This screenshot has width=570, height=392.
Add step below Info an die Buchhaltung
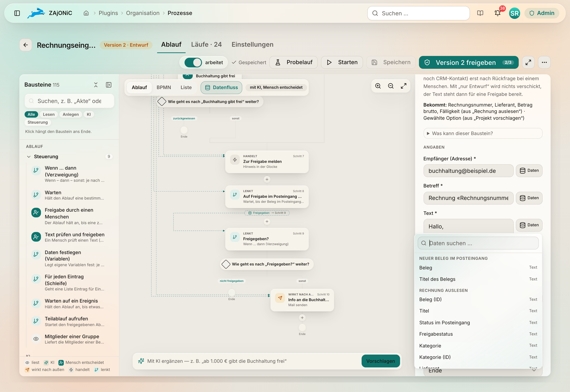302,318
